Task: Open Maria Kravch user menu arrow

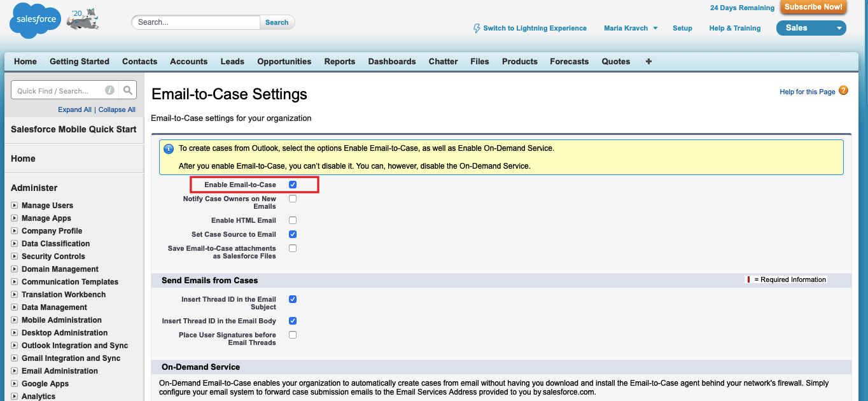Action: [655, 28]
